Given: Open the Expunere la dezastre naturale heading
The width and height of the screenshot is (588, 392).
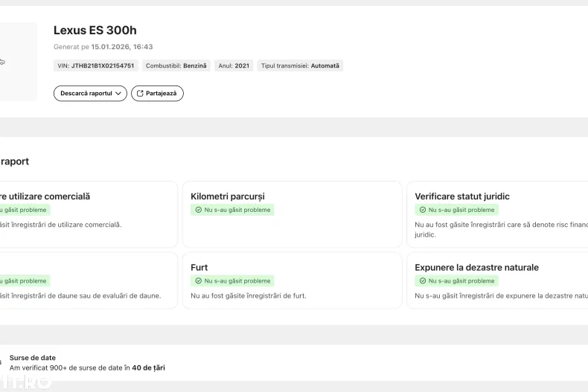Looking at the screenshot, I should coord(476,267).
